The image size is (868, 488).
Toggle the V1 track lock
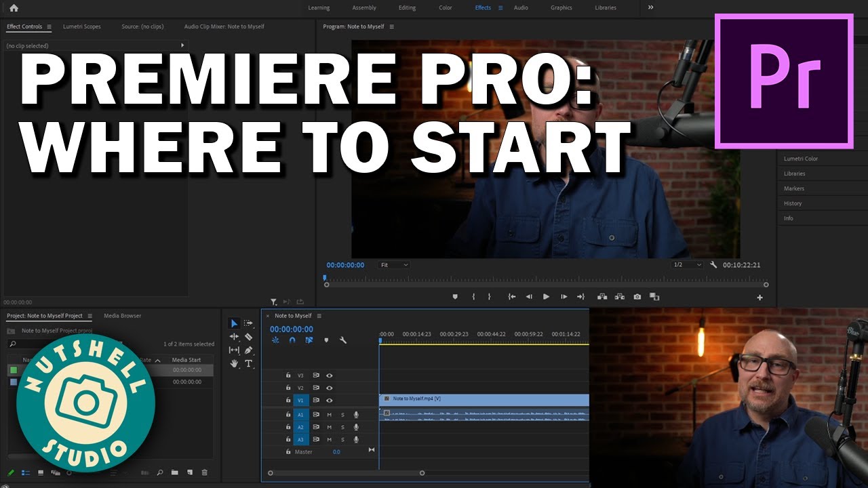coord(288,401)
